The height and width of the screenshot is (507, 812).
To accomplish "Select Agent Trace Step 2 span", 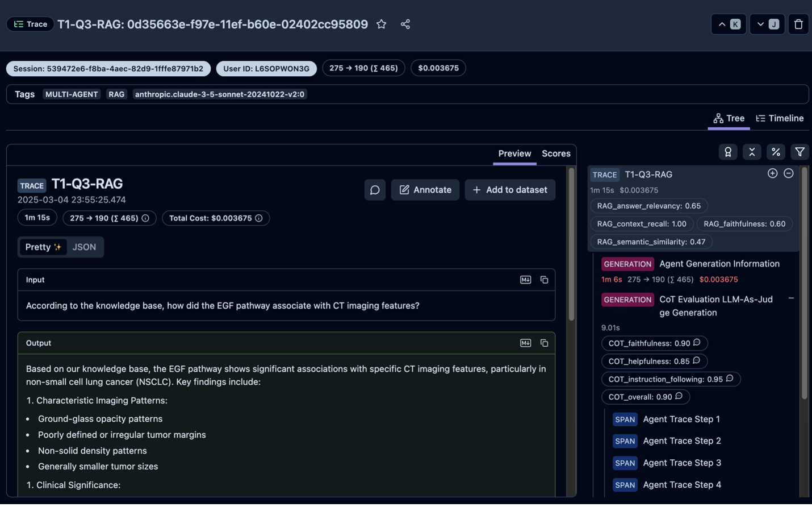I will 667,441.
